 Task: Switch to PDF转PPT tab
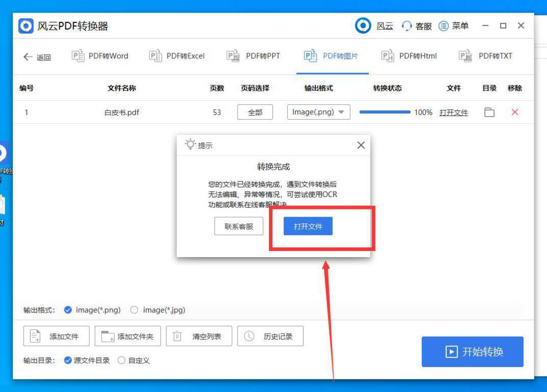point(253,56)
